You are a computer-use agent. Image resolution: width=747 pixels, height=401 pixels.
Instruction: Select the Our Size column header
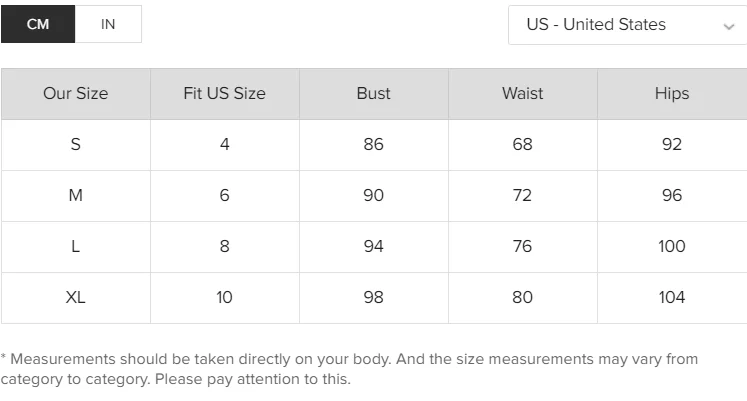[x=76, y=94]
